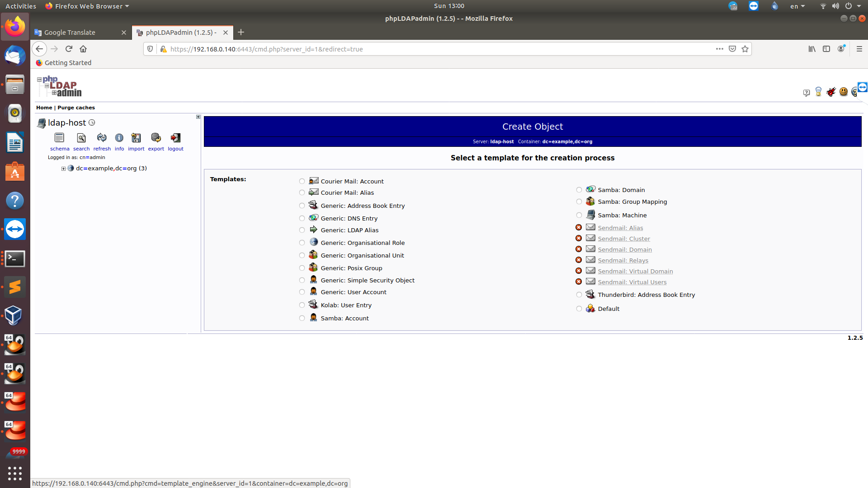Screen dimensions: 868x488
Task: Click the URL address bar
Action: point(434,49)
